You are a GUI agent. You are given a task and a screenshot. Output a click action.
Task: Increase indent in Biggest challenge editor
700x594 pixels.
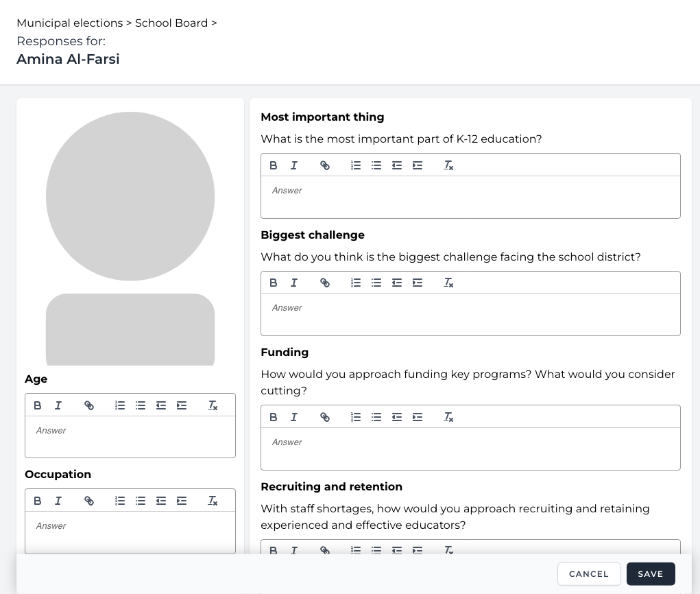point(418,283)
